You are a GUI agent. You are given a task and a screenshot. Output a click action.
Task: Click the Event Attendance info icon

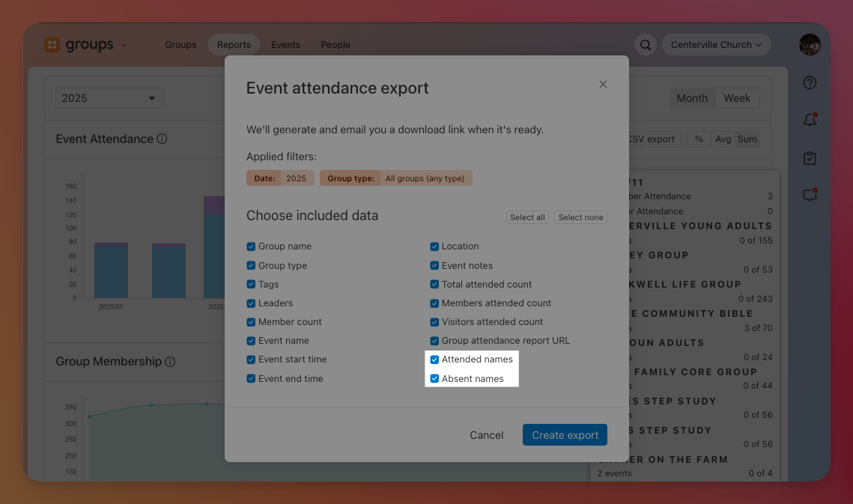(x=162, y=139)
